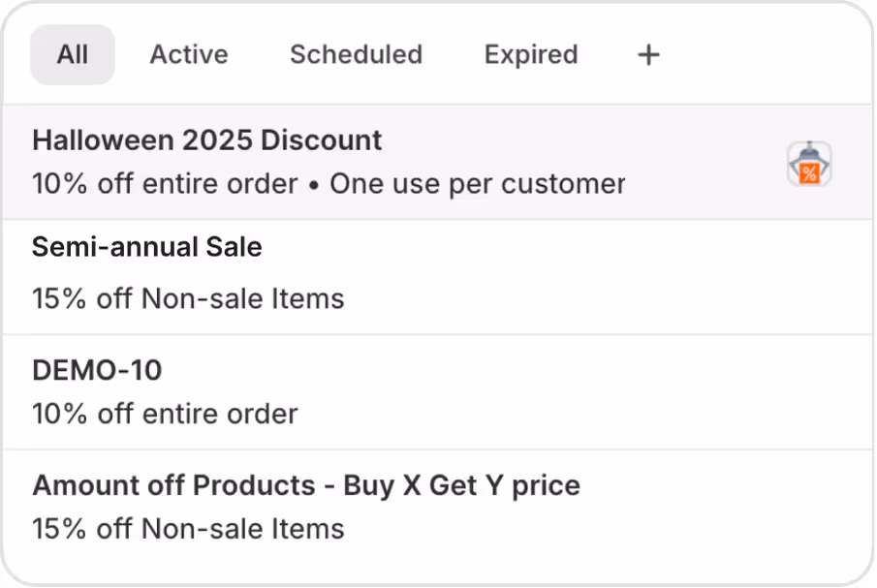The image size is (877, 588).
Task: Open the Scheduled tab
Action: (x=356, y=55)
